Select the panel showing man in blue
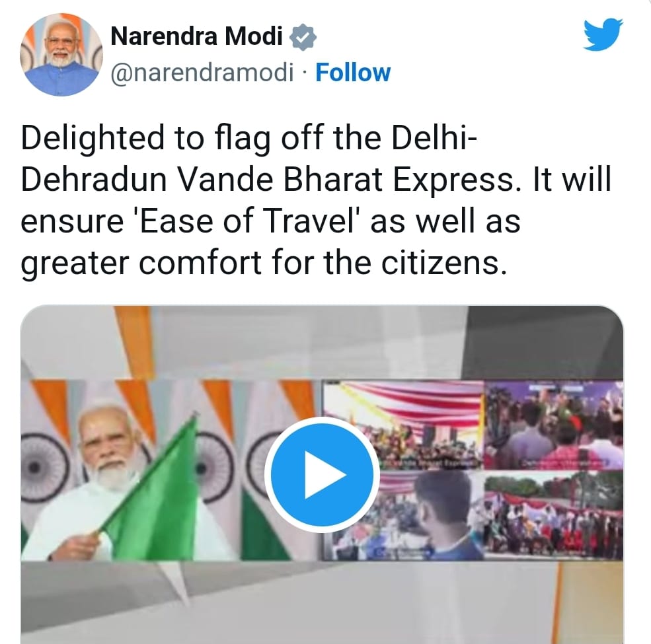Viewport: 651px width, 644px height. pos(404,515)
